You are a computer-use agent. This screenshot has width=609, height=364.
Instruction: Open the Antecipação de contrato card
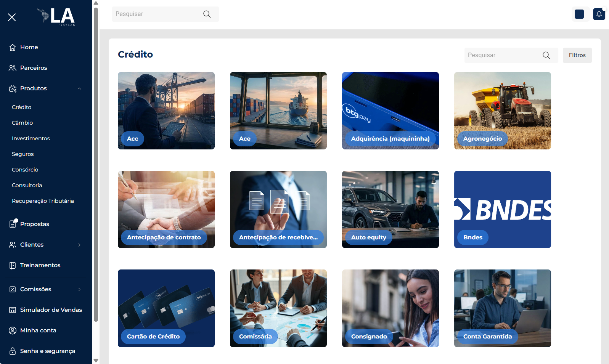(166, 210)
